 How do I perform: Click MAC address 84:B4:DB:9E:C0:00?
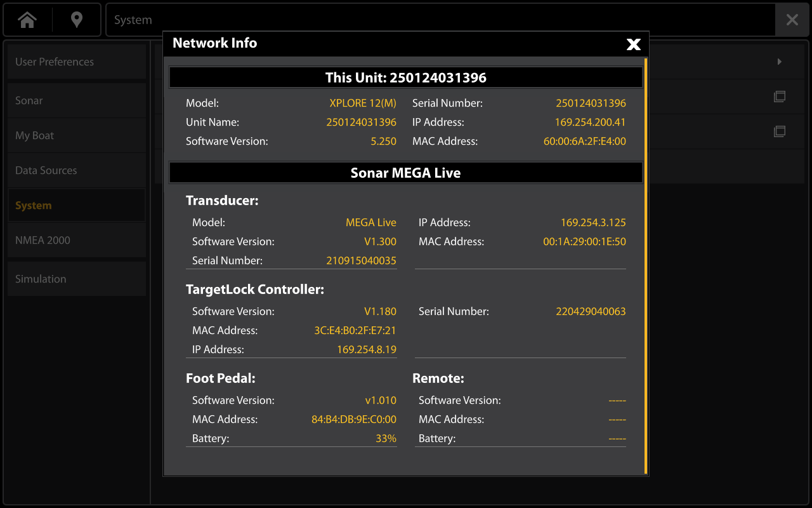coord(354,419)
